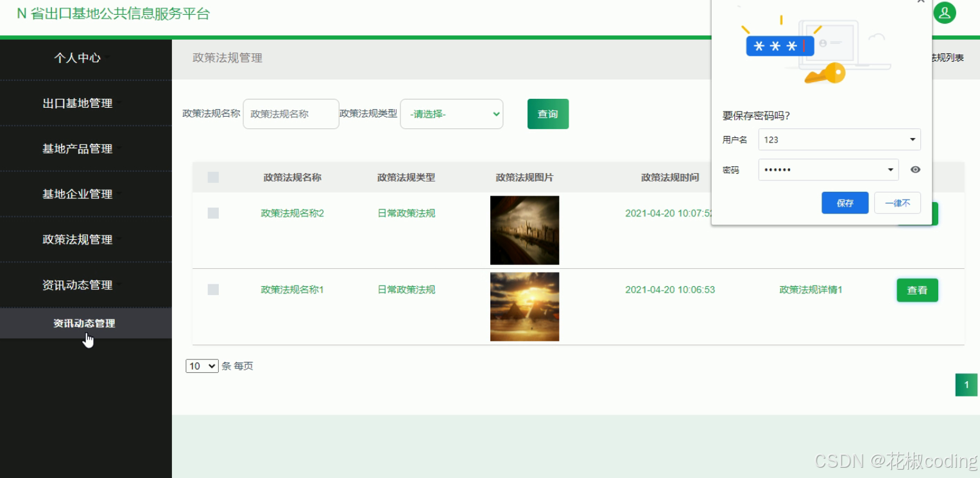Click the 2021-04-20 10:06:53 time cell
The image size is (980, 478).
(x=670, y=289)
